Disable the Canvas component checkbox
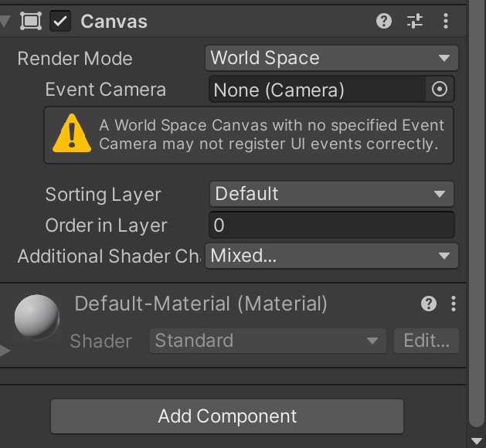 (60, 22)
